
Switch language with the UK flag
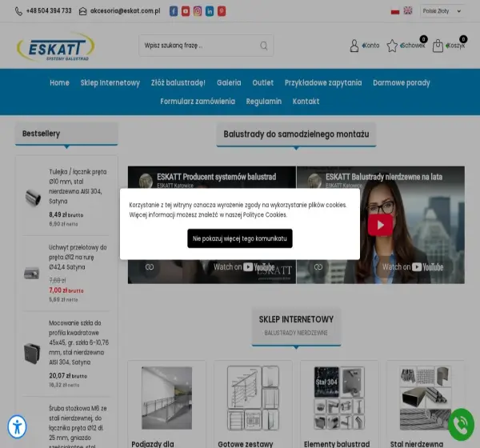(408, 10)
